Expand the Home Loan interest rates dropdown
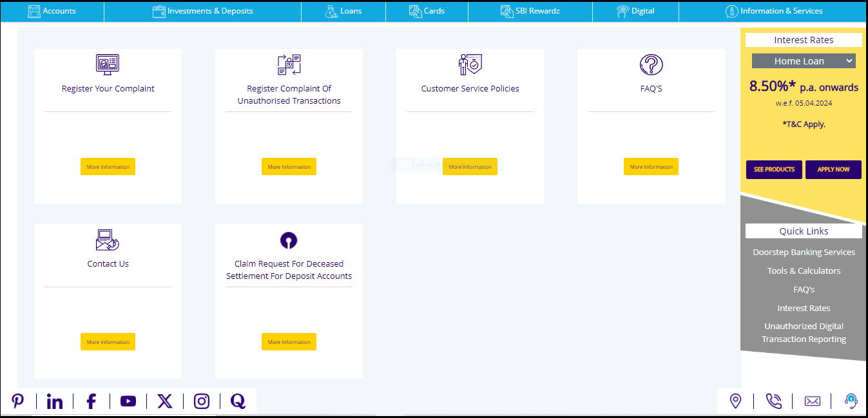 tap(804, 61)
